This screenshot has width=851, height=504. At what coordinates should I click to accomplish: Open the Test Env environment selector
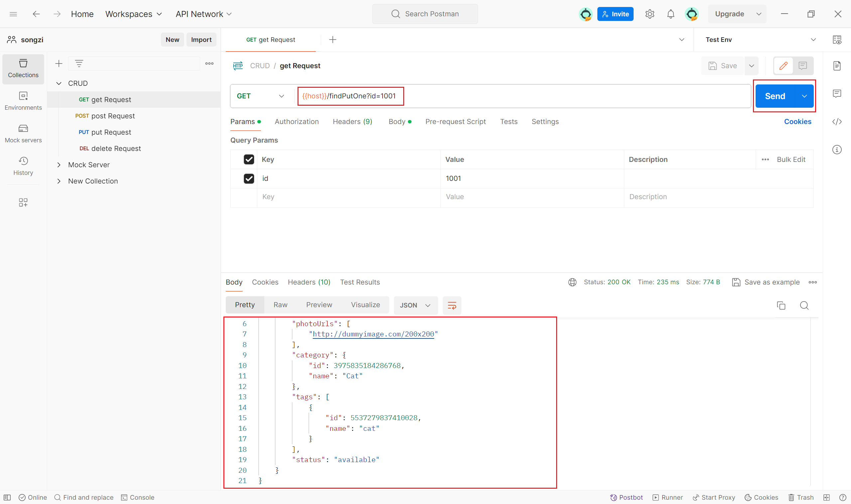(760, 40)
